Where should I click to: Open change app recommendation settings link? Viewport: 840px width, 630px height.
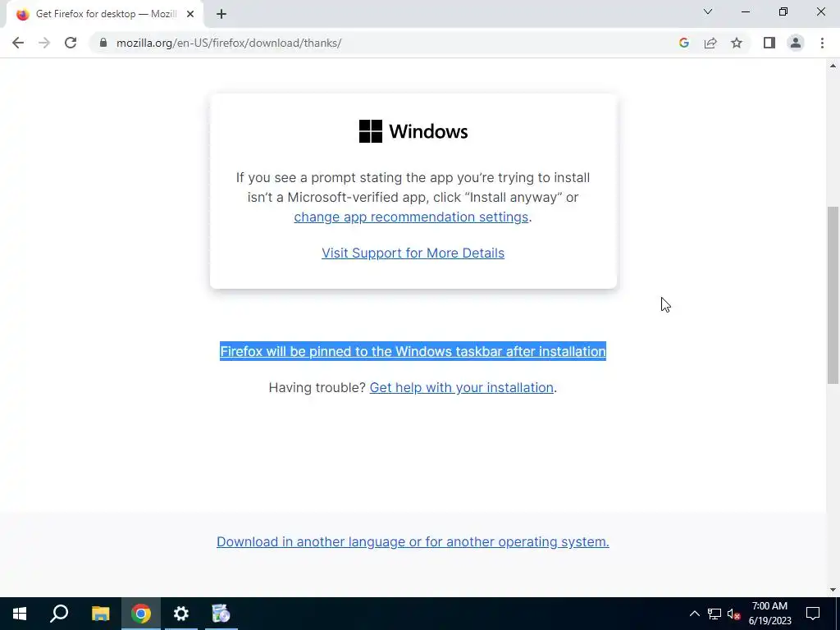[411, 217]
